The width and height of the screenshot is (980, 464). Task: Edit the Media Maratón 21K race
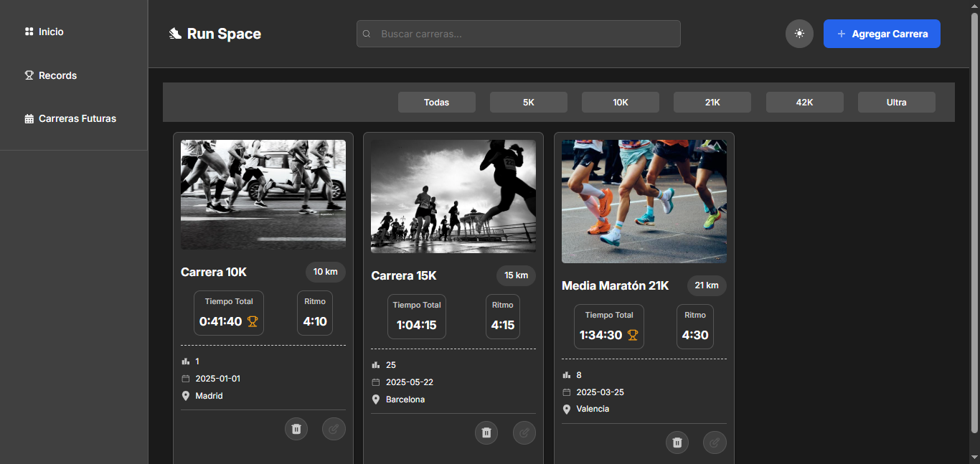pyautogui.click(x=715, y=442)
